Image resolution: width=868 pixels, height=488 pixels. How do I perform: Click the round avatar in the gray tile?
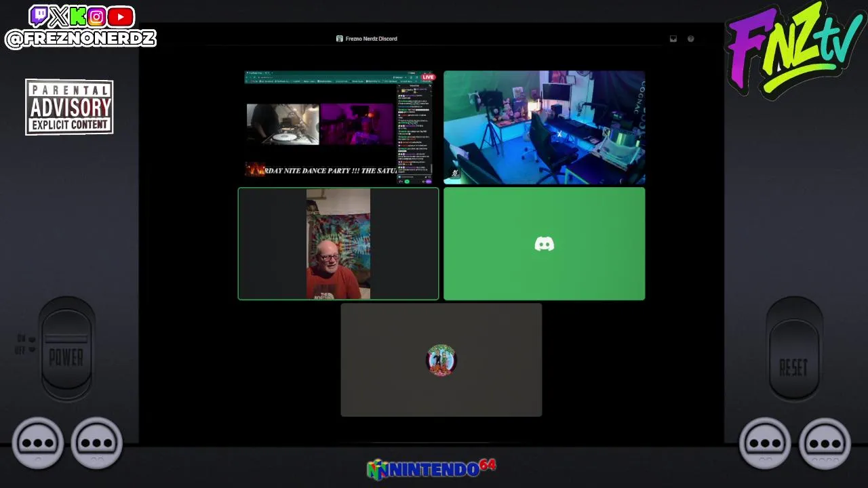tap(441, 360)
